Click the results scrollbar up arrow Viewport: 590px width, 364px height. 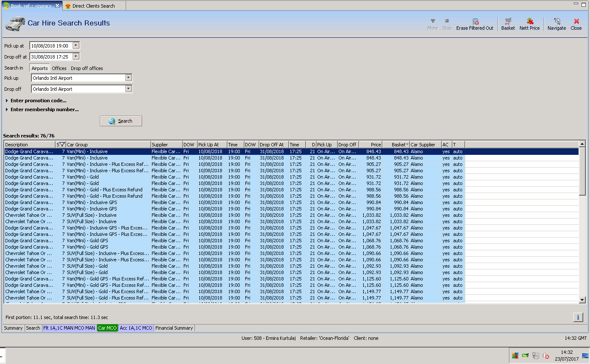pyautogui.click(x=582, y=144)
